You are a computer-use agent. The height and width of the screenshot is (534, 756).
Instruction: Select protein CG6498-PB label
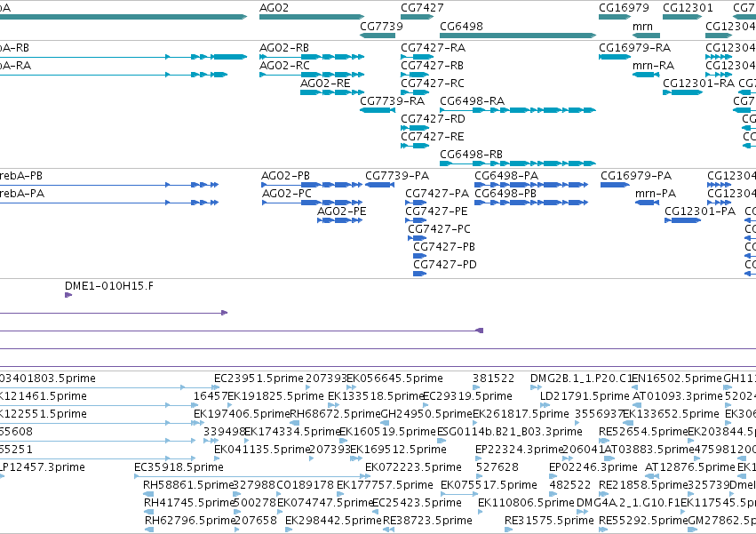click(505, 194)
